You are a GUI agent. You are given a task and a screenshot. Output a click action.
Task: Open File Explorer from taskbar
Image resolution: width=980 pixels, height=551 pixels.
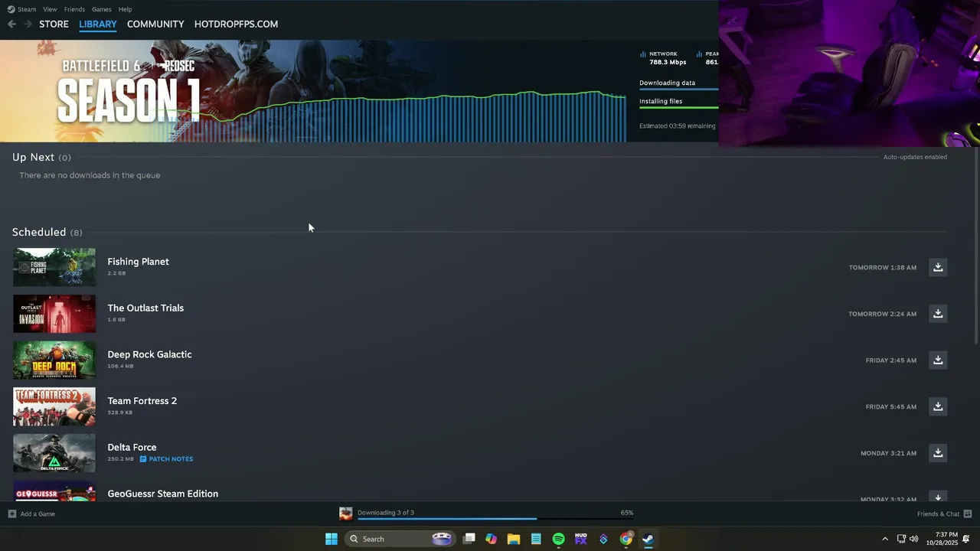514,539
